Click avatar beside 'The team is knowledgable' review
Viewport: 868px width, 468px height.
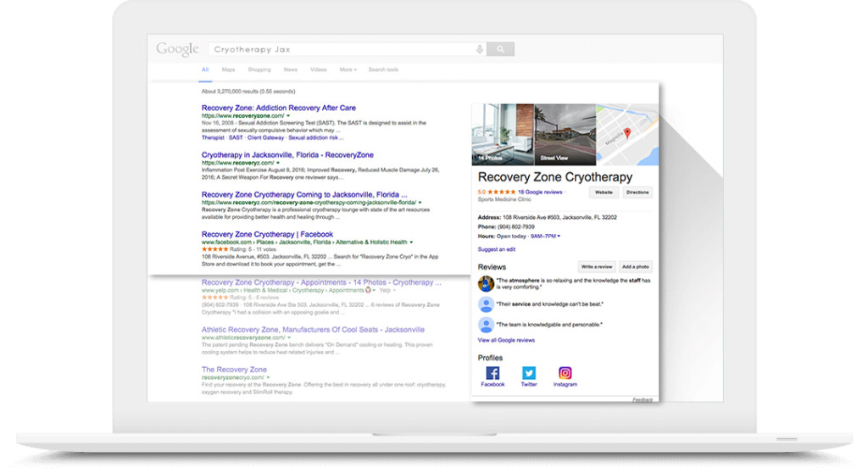(486, 325)
